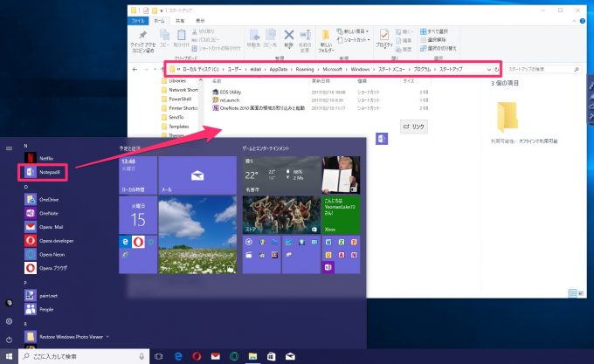
Task: Open the news tile with man photo
Action: tap(341, 175)
